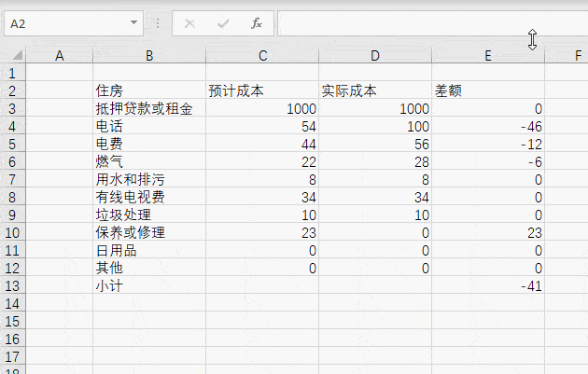The height and width of the screenshot is (374, 588).
Task: Select the subtotal cell showing -41
Action: click(488, 286)
